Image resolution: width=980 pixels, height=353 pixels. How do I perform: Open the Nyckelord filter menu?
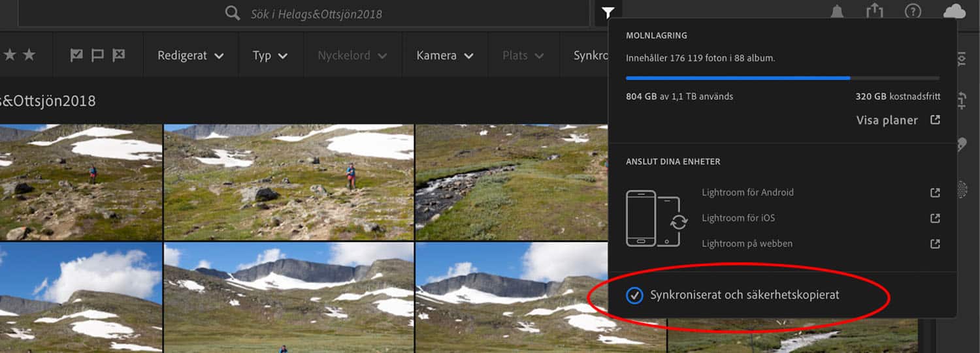(351, 55)
